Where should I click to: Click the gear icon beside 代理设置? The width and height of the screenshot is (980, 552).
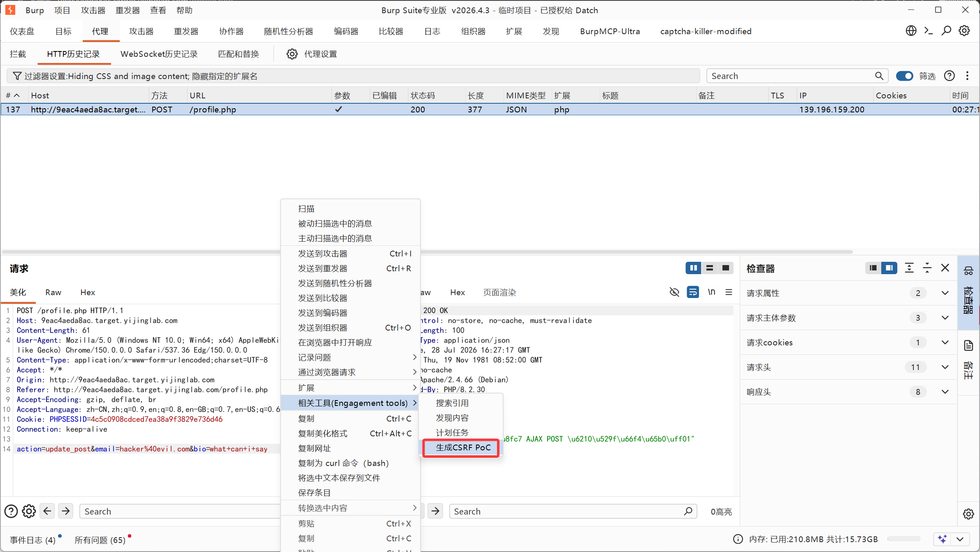pos(292,54)
